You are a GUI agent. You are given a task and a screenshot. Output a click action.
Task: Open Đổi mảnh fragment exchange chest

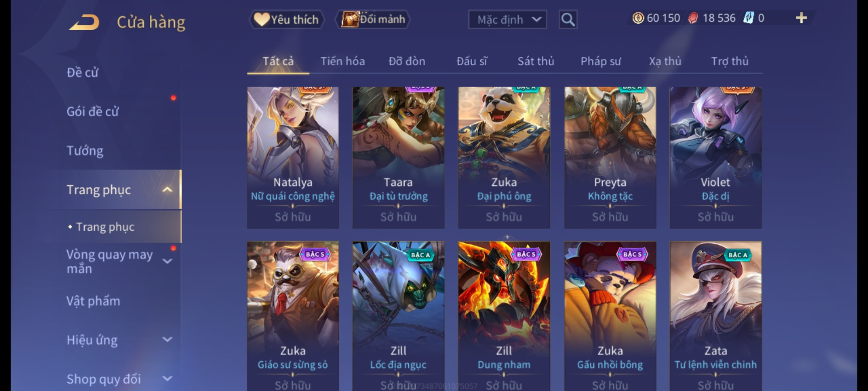373,20
